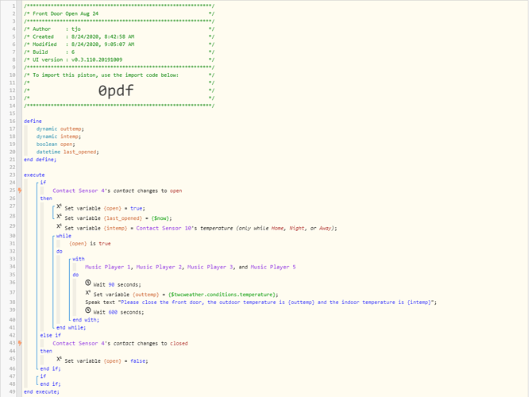Click the 'else if' keyword on line 42
This screenshot has width=532, height=397.
(51, 335)
